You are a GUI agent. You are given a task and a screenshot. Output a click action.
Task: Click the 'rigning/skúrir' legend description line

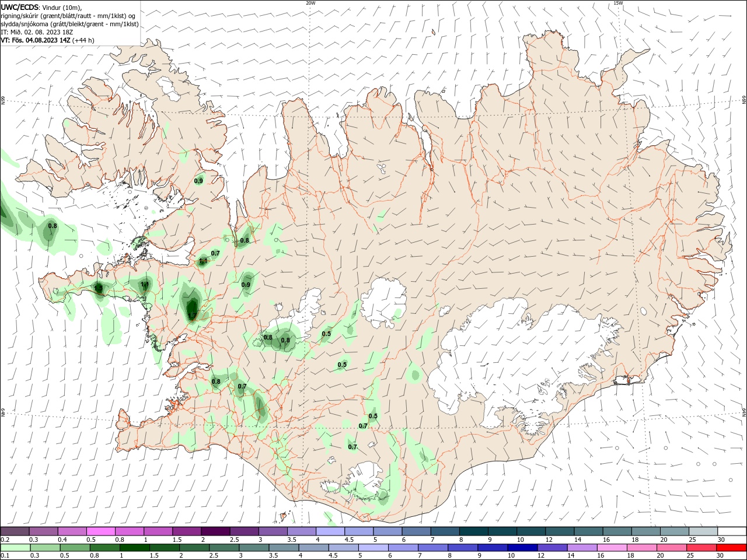68,16
